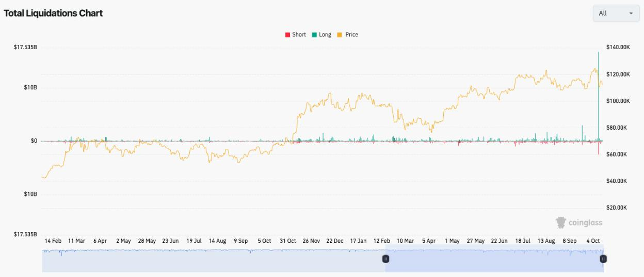644x277 pixels.
Task: Click the "$140.00K" price axis label
Action: [618, 48]
